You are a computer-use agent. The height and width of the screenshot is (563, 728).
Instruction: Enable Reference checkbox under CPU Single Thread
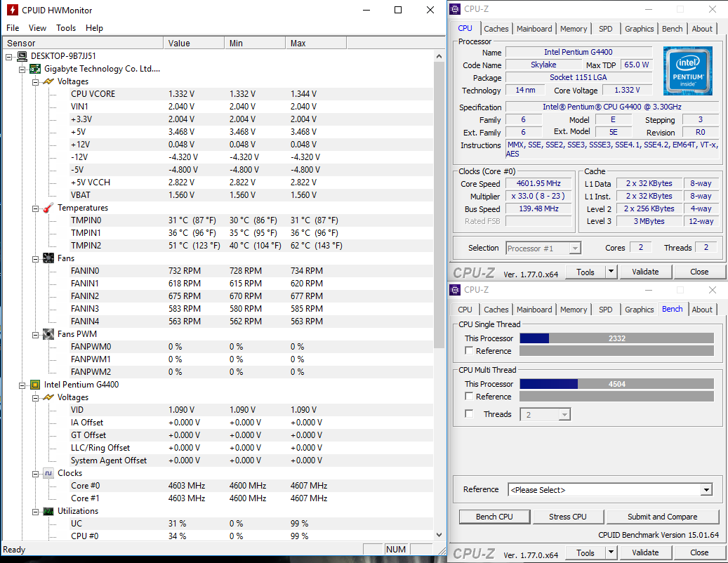469,351
